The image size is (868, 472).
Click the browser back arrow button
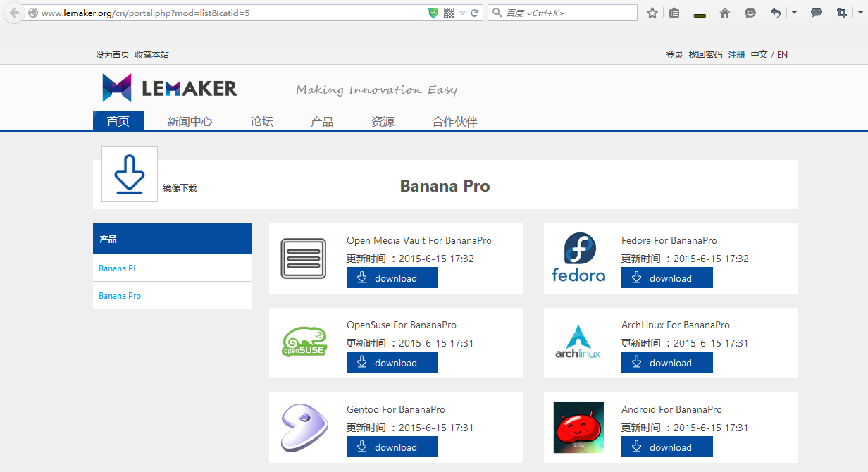(x=14, y=13)
